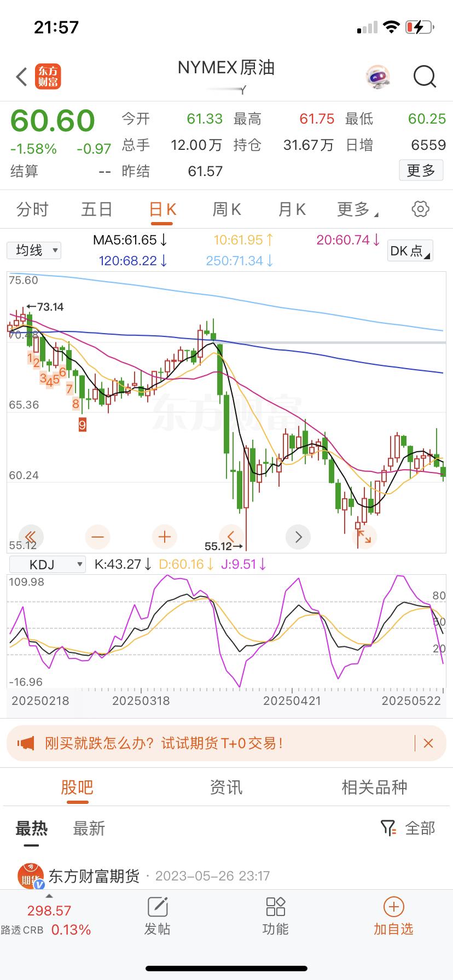The height and width of the screenshot is (980, 453).
Task: Tap the 55.12 low price marker
Action: point(223,546)
